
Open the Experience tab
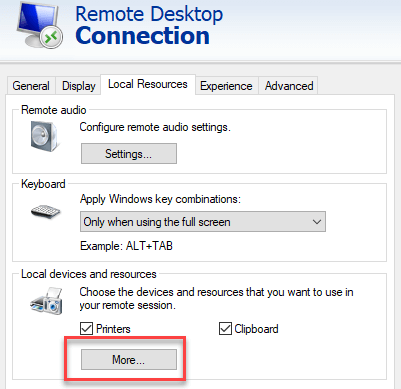pyautogui.click(x=226, y=86)
